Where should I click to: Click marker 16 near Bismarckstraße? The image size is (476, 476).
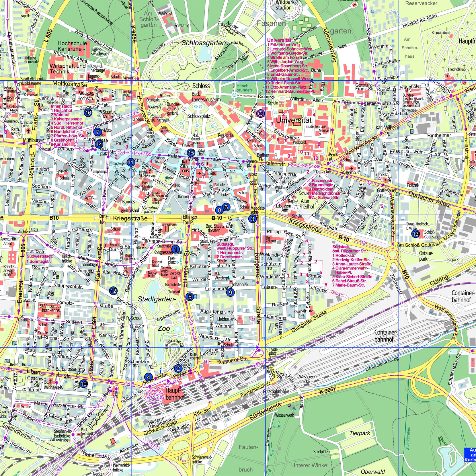87,113
